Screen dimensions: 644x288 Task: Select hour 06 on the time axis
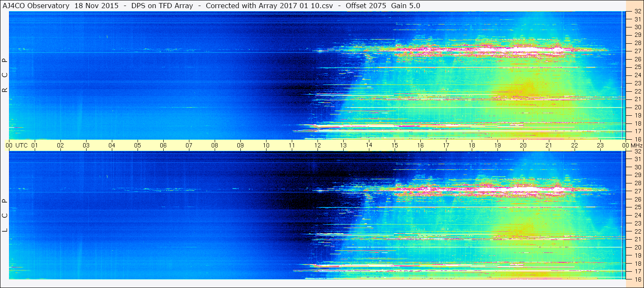point(163,145)
